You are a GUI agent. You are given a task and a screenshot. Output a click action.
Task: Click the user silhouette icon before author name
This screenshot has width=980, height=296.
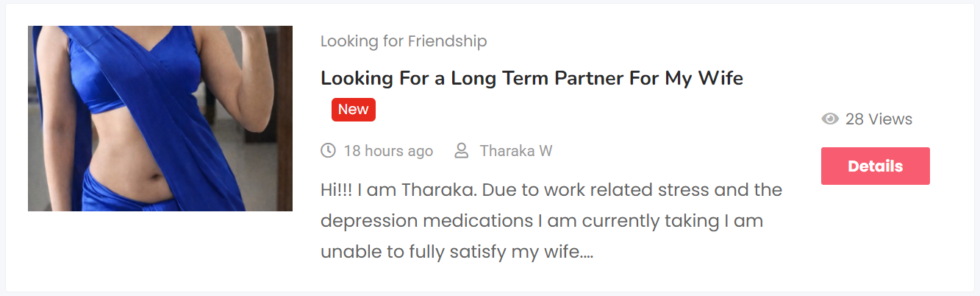click(462, 151)
